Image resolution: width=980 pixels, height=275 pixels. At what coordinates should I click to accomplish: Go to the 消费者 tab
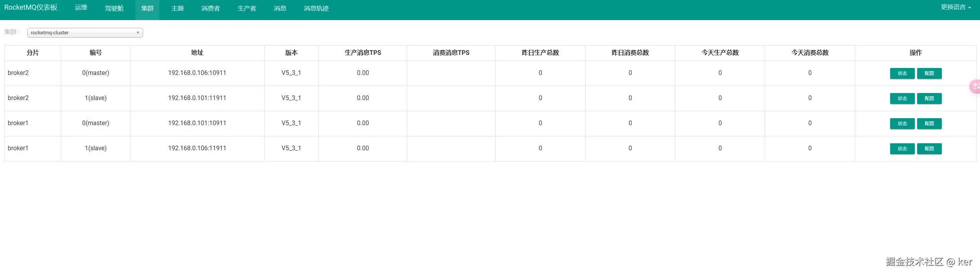pyautogui.click(x=211, y=8)
